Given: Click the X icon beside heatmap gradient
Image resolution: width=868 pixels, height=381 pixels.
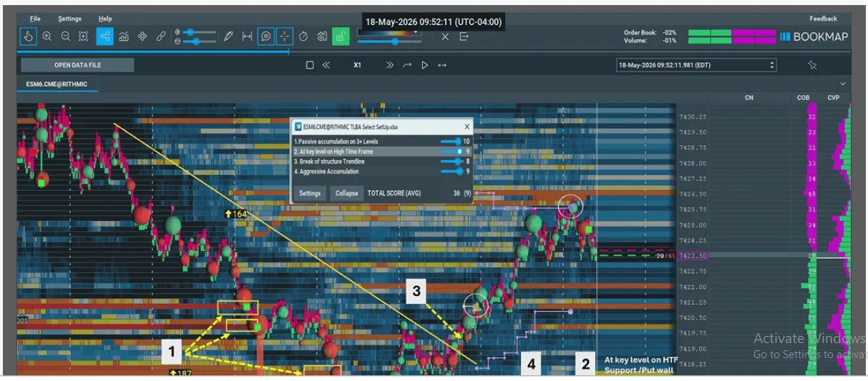Looking at the screenshot, I should 445,36.
